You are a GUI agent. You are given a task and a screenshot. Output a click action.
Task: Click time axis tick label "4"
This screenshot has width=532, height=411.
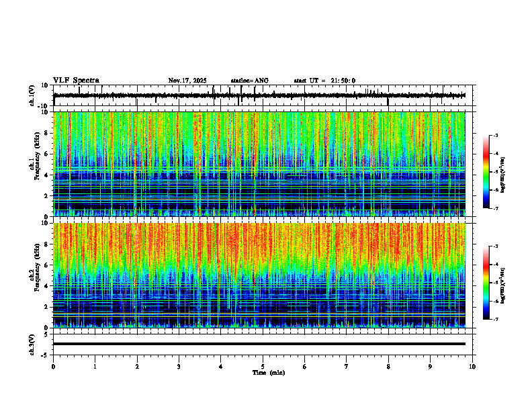[221, 367]
